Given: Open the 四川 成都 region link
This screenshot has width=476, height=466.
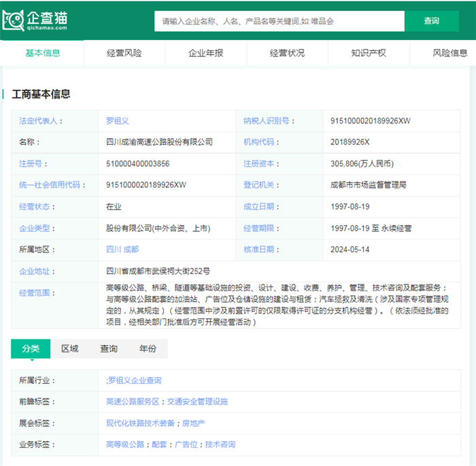Looking at the screenshot, I should tap(122, 250).
